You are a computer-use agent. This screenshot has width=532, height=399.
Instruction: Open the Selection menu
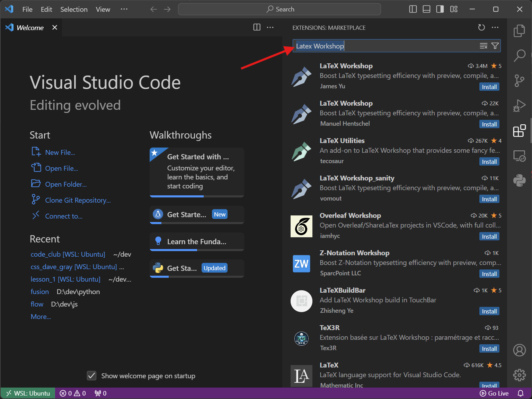[x=74, y=9]
